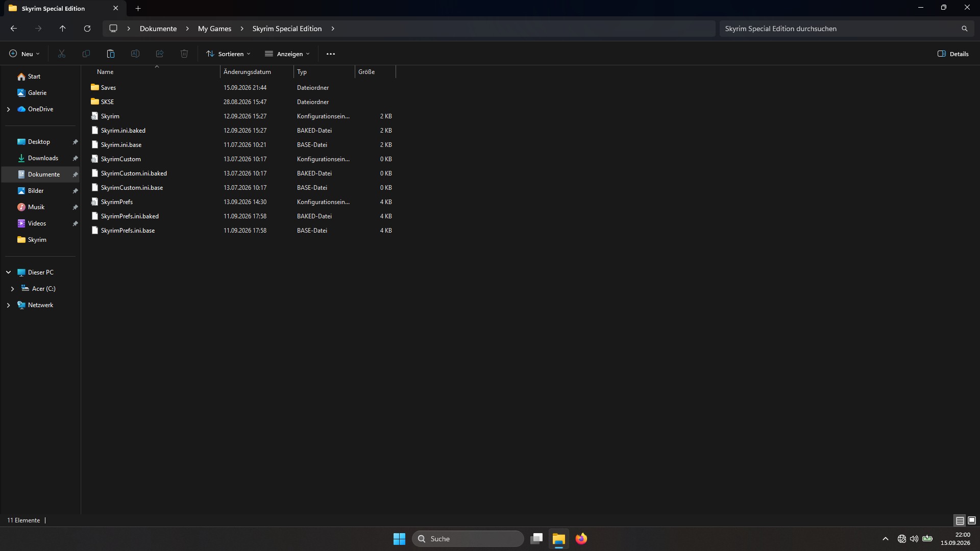
Task: Click the battery tray icon
Action: coord(927,539)
